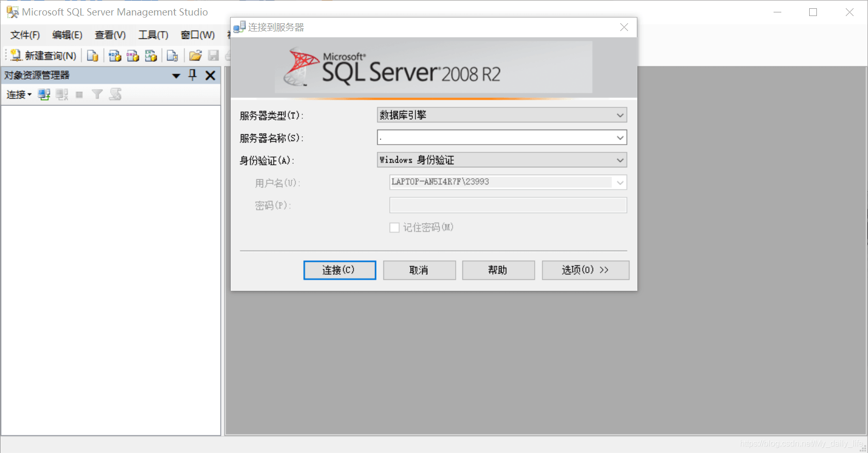The height and width of the screenshot is (453, 868).
Task: Open the 编辑(E) menu
Action: [x=67, y=35]
